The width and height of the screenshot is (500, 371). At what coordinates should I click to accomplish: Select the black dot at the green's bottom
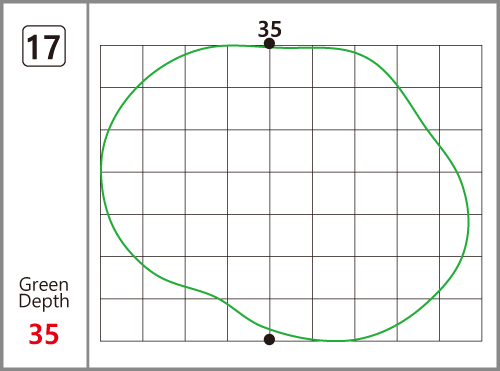tap(269, 339)
